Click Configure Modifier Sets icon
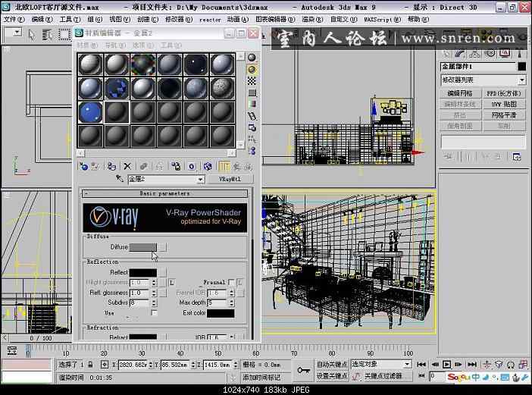This screenshot has width=532, height=395. coord(516,157)
